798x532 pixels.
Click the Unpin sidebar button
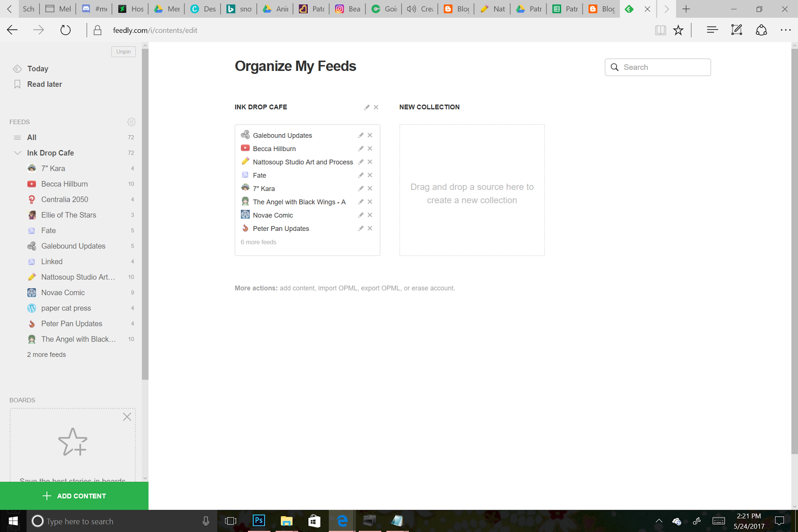point(124,52)
